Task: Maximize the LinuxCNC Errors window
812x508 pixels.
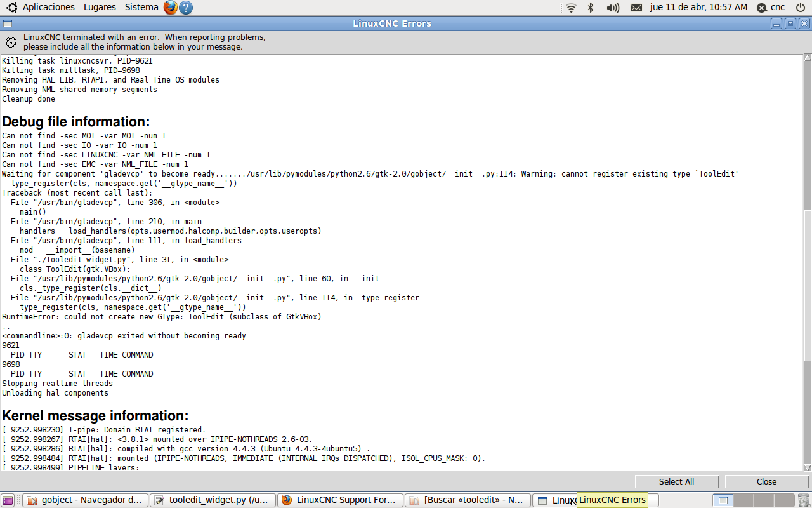Action: (x=790, y=23)
